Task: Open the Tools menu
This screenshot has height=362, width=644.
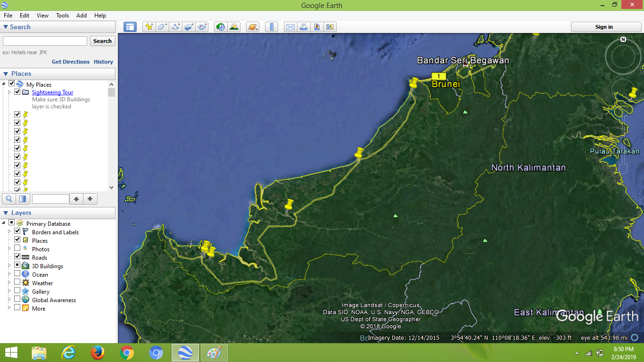Action: click(63, 16)
